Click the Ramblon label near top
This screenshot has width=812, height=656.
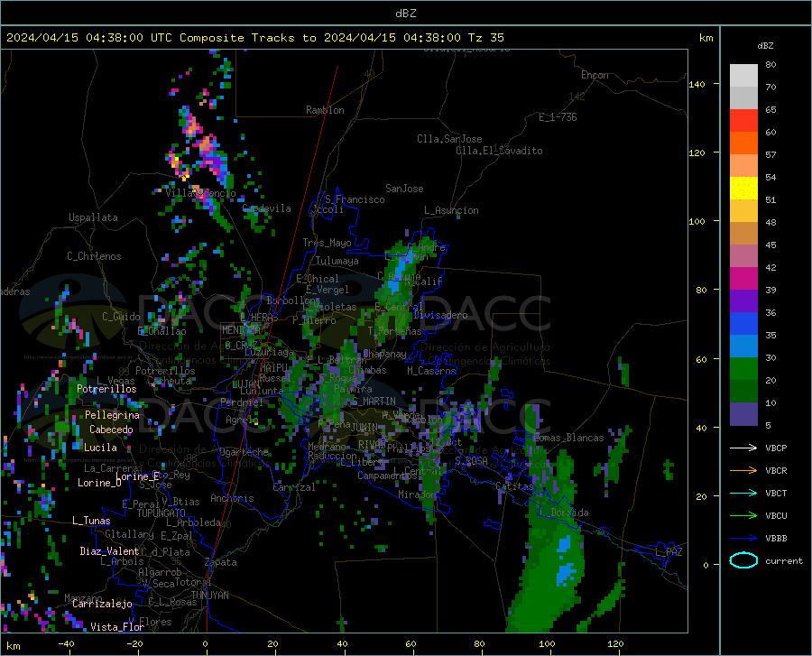325,110
